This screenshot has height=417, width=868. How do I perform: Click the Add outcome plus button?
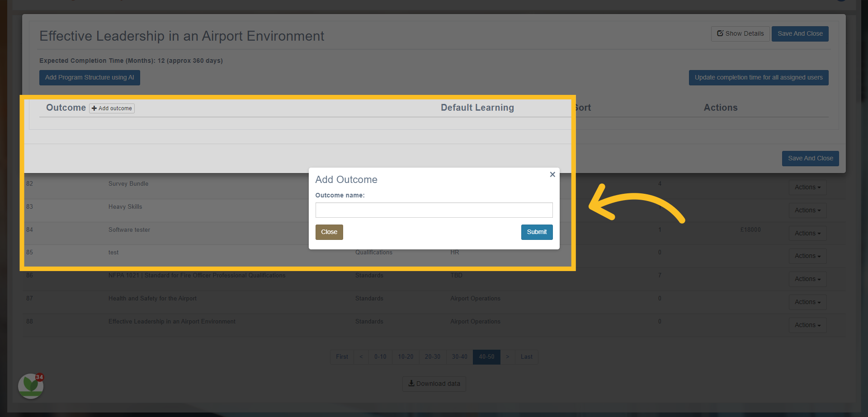(112, 108)
